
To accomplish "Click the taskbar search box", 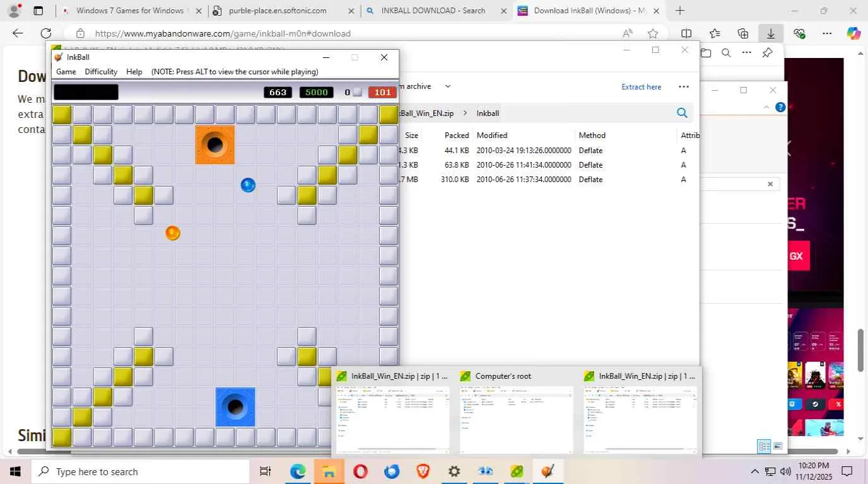I will (140, 471).
